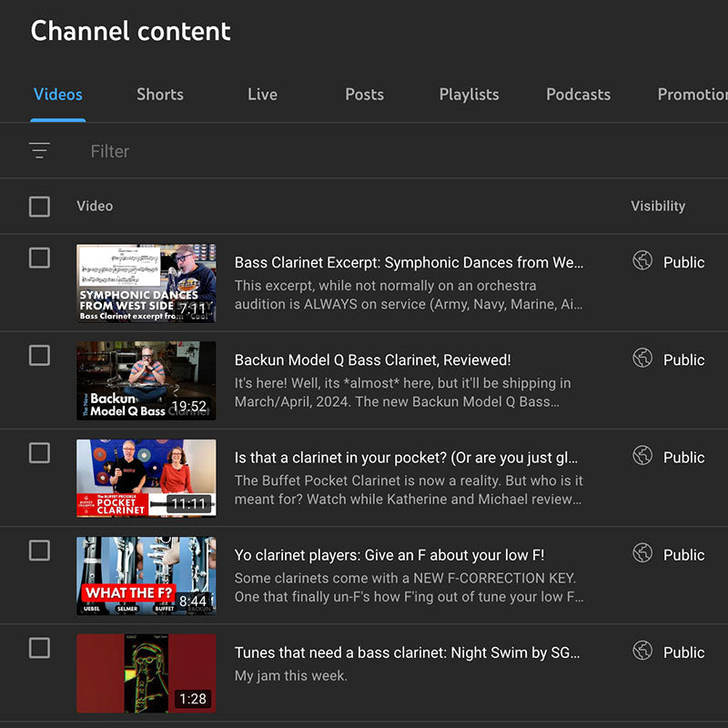The height and width of the screenshot is (728, 728).
Task: Click globe icon beside Backun Model Q video
Action: click(642, 359)
